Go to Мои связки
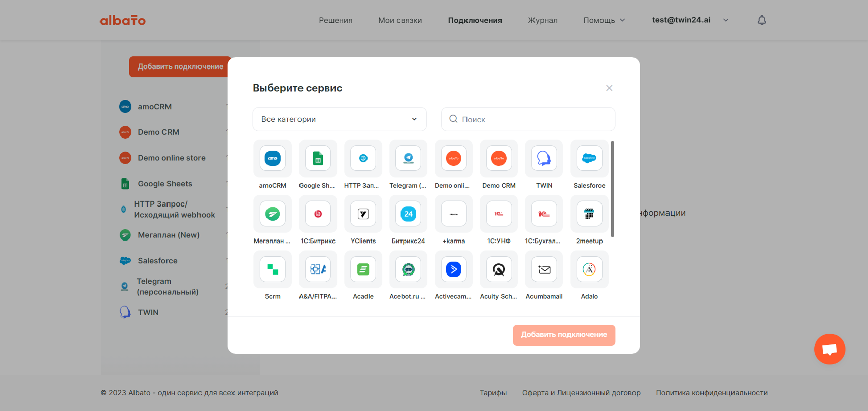This screenshot has height=411, width=868. tap(400, 20)
